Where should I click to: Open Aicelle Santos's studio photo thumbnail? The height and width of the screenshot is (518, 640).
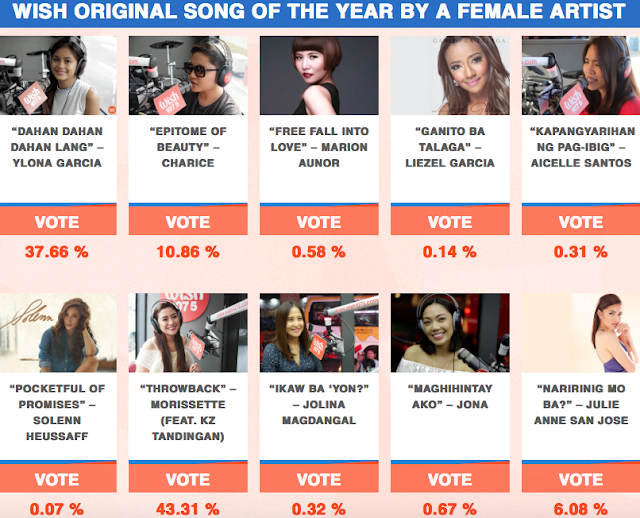tap(581, 76)
